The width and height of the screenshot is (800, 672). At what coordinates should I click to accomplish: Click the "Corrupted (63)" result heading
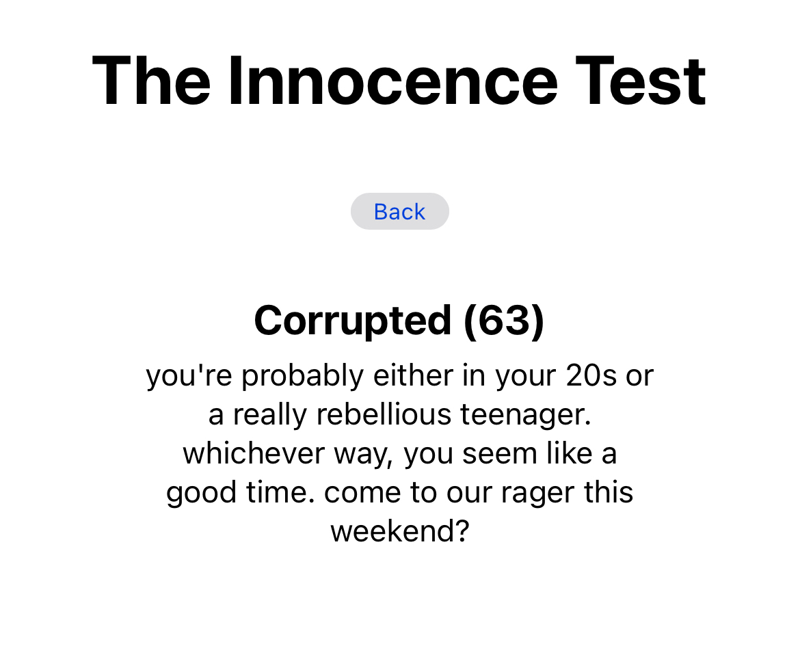(x=399, y=320)
